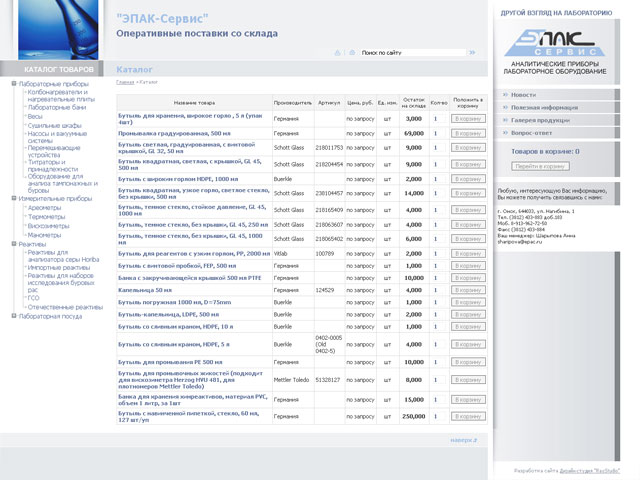640x480 pixels.
Task: Click the 'Артикул' column header
Action: [x=329, y=103]
